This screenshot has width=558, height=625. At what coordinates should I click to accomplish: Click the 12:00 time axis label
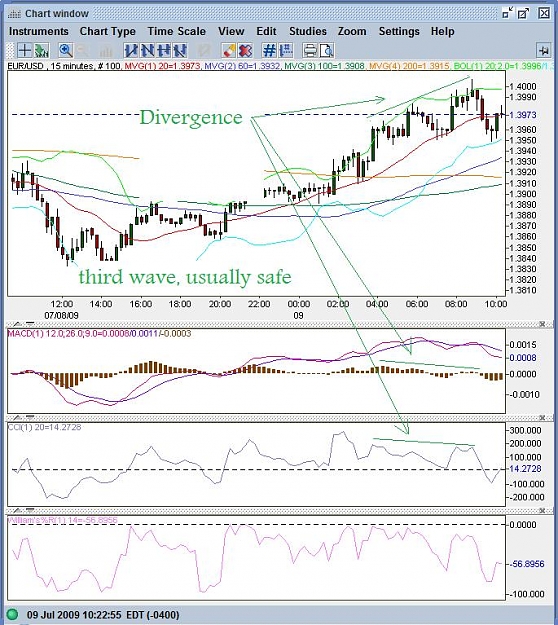click(x=61, y=304)
